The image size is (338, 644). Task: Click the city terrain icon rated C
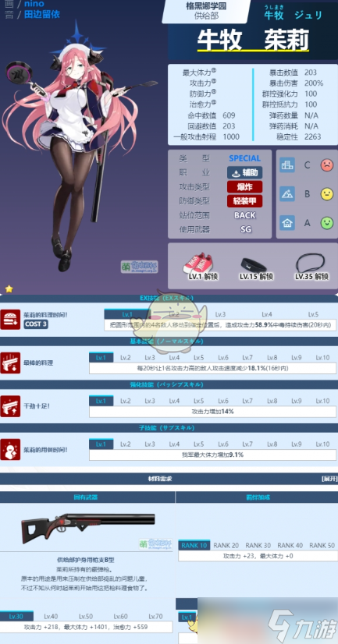click(x=287, y=165)
